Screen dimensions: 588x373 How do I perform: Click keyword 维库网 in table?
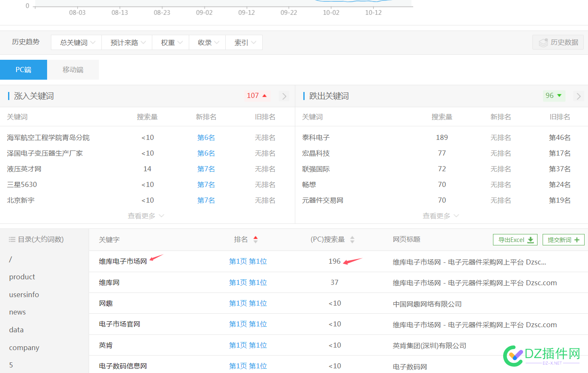(x=109, y=283)
